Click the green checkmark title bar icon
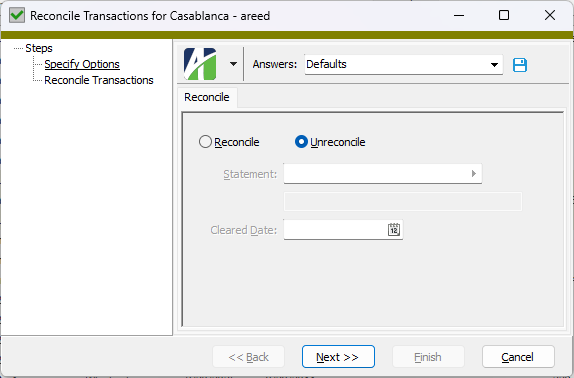This screenshot has height=378, width=574. 17,16
